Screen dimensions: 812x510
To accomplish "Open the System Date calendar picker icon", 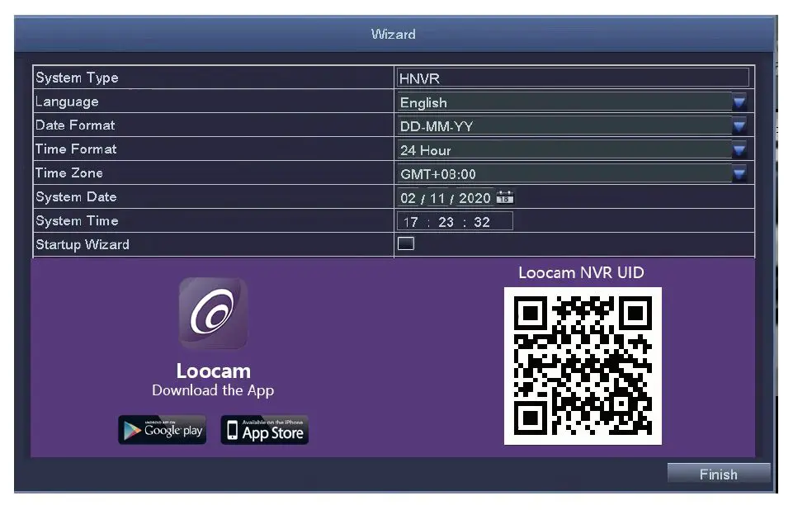I will tap(505, 197).
